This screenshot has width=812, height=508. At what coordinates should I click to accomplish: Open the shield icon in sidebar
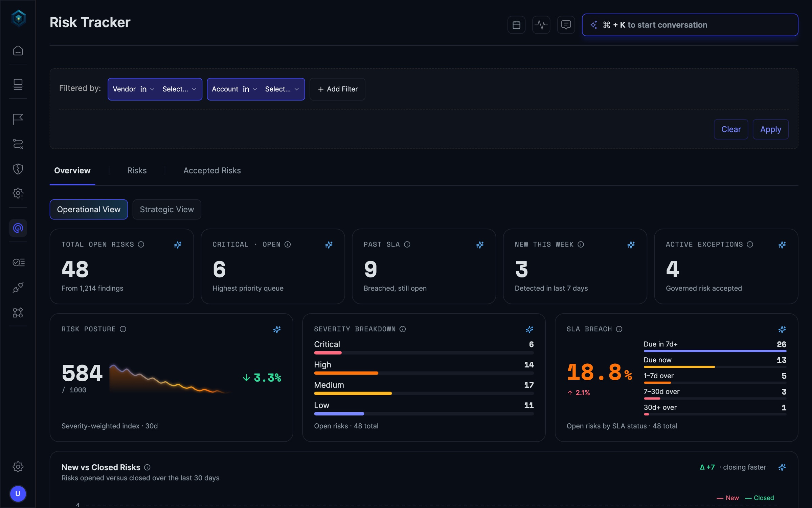(18, 169)
